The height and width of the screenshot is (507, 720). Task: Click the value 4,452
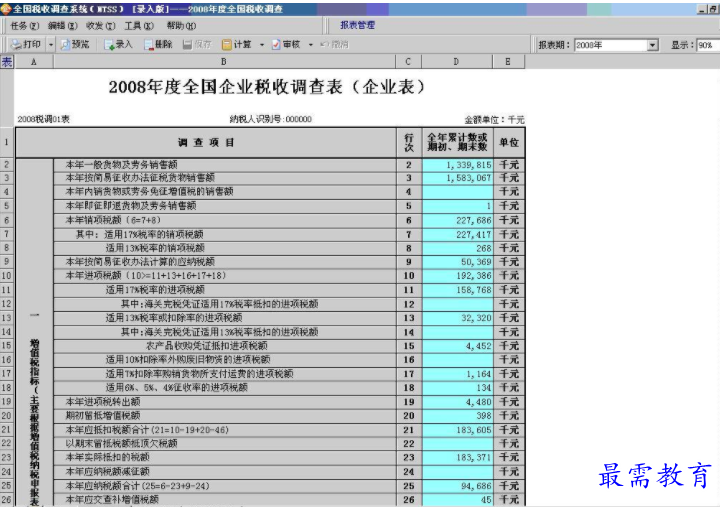[x=478, y=346]
